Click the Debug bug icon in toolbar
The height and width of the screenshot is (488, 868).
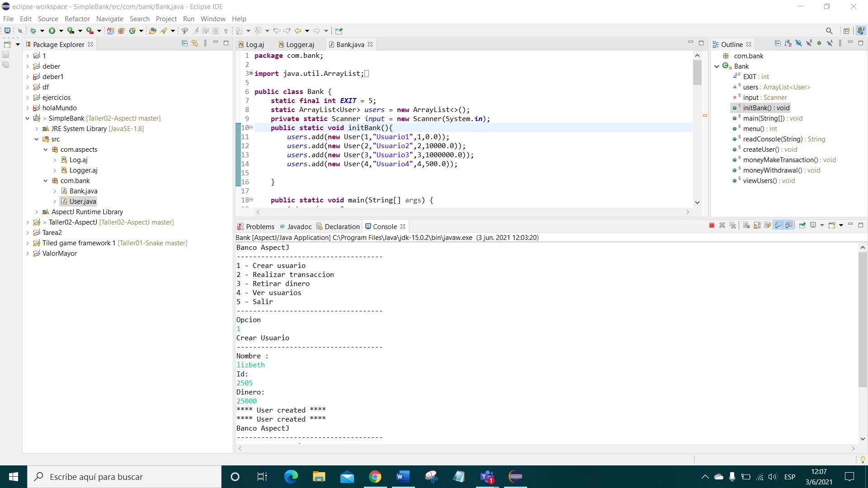(x=33, y=31)
